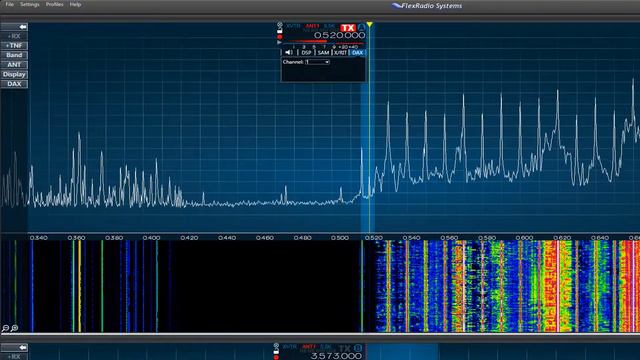Select ANT1 label on the 3.573 slice
640x360 pixels.
point(309,347)
